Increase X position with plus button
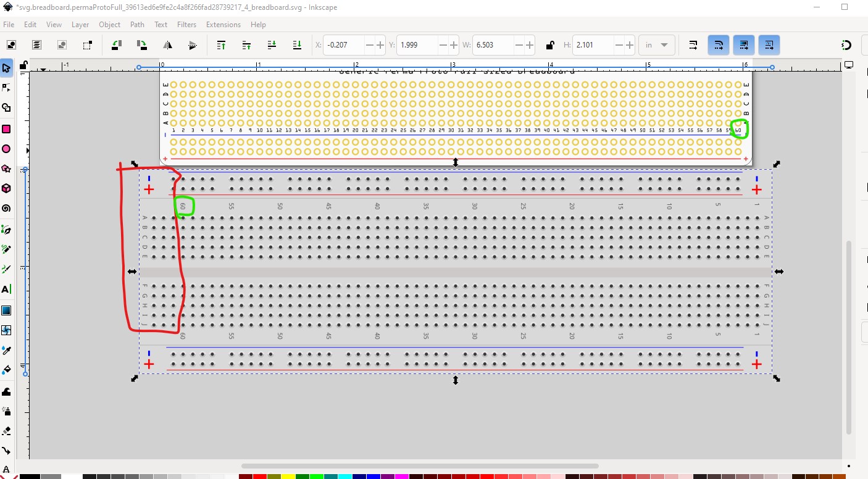Image resolution: width=868 pixels, height=479 pixels. tap(380, 45)
